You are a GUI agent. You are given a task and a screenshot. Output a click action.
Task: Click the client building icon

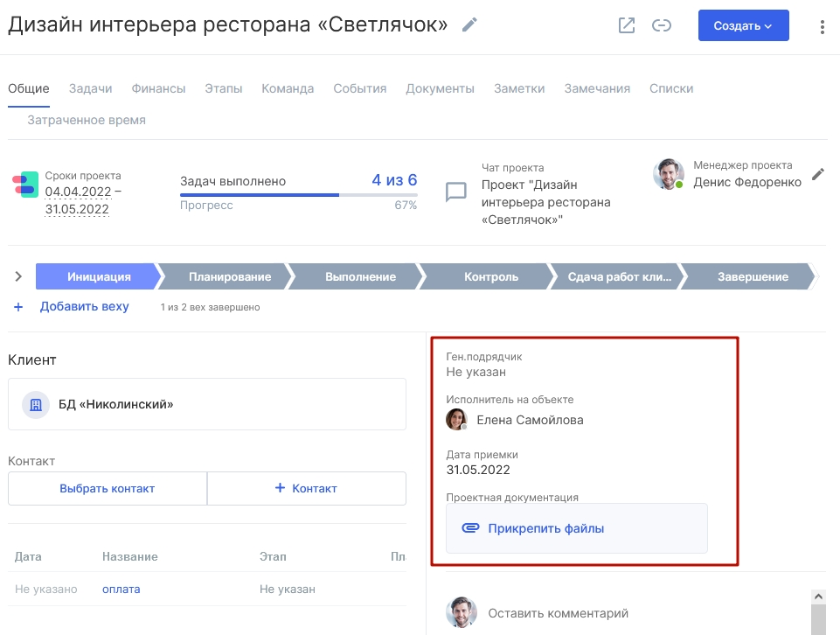pyautogui.click(x=36, y=405)
